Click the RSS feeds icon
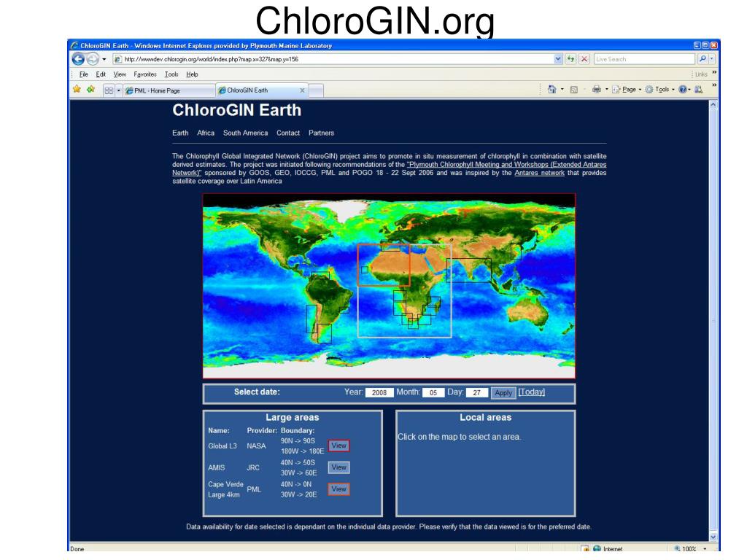The width and height of the screenshot is (747, 560). pos(574,90)
